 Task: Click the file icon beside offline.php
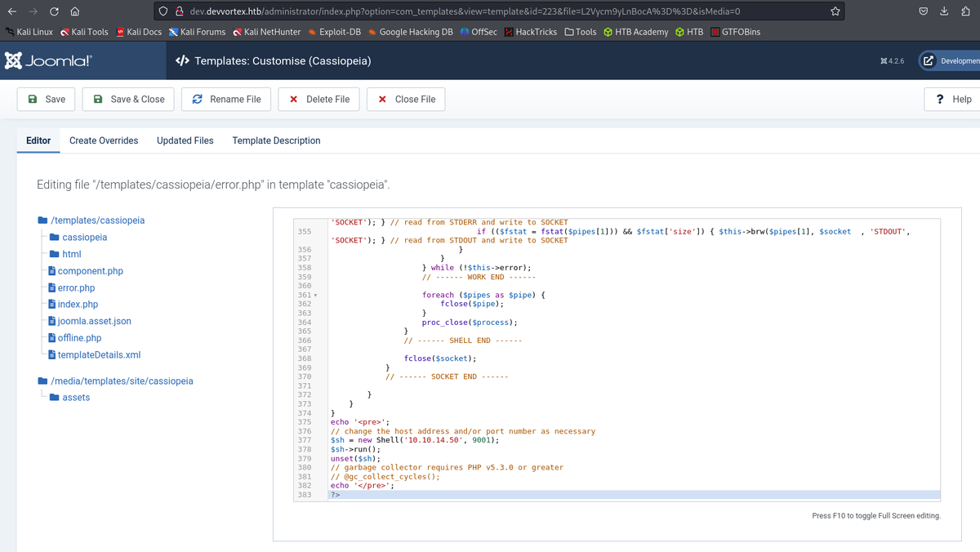(51, 338)
